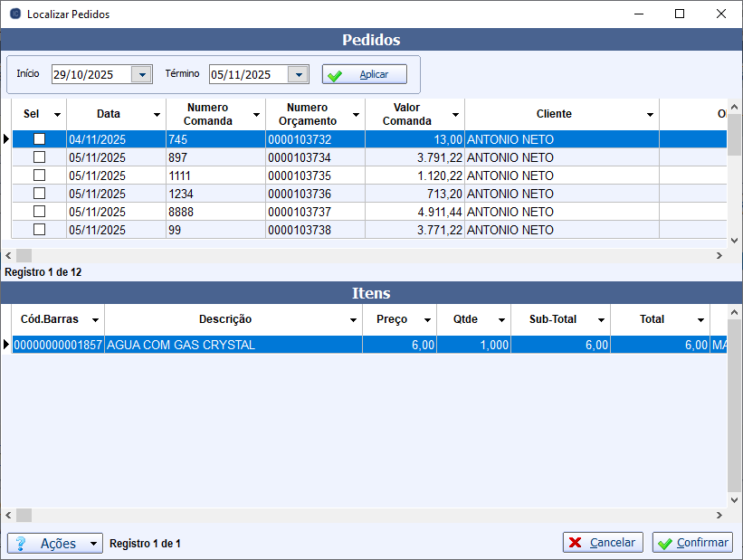Click the Pedidos horizontal scrollbar thumb
This screenshot has width=743, height=560.
(24, 256)
